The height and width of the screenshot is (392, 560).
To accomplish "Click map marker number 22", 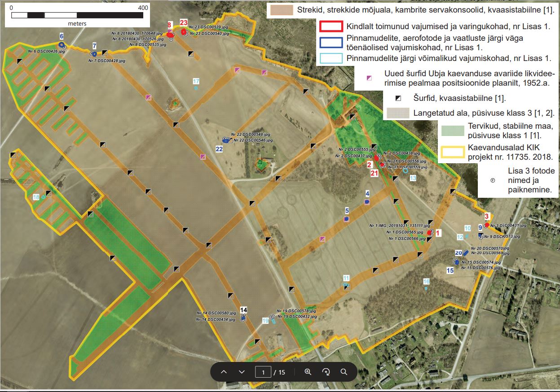I will 220,148.
